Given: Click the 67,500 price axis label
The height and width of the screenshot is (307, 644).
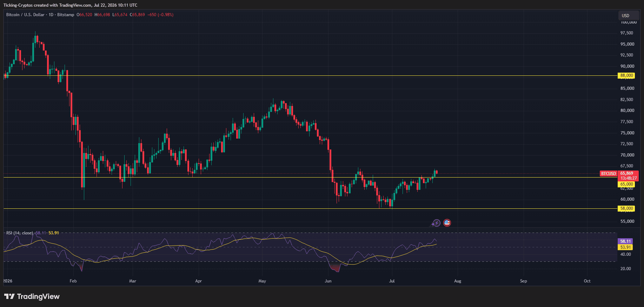Looking at the screenshot, I should (x=627, y=166).
